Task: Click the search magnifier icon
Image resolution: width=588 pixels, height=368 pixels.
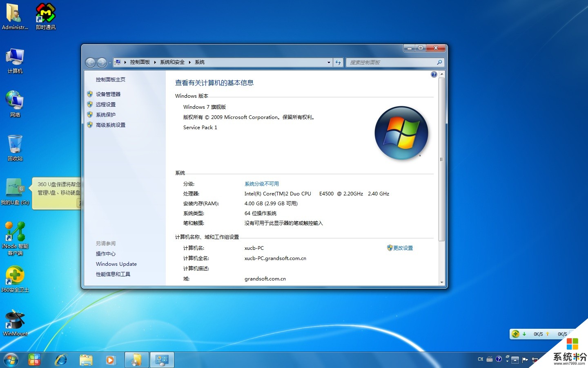Action: 439,62
